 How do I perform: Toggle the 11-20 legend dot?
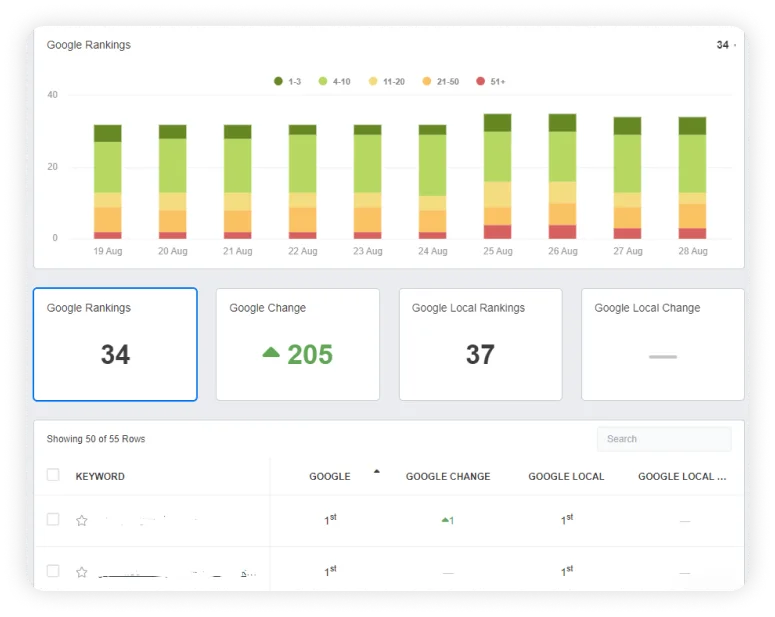(374, 81)
